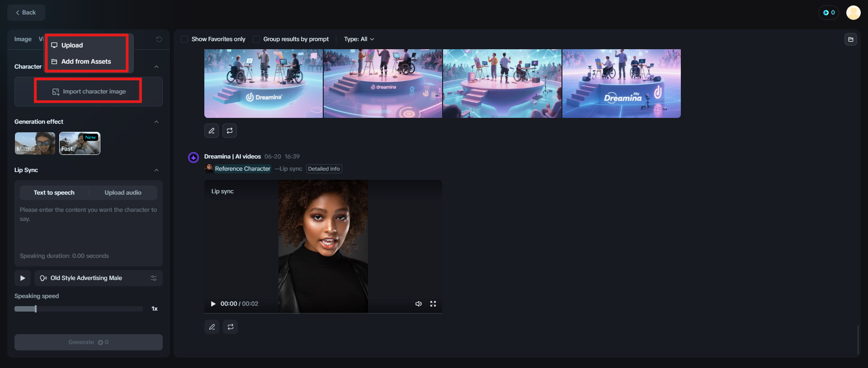
Task: Click the "Dreamina | AI videos" title text
Action: pyautogui.click(x=232, y=157)
